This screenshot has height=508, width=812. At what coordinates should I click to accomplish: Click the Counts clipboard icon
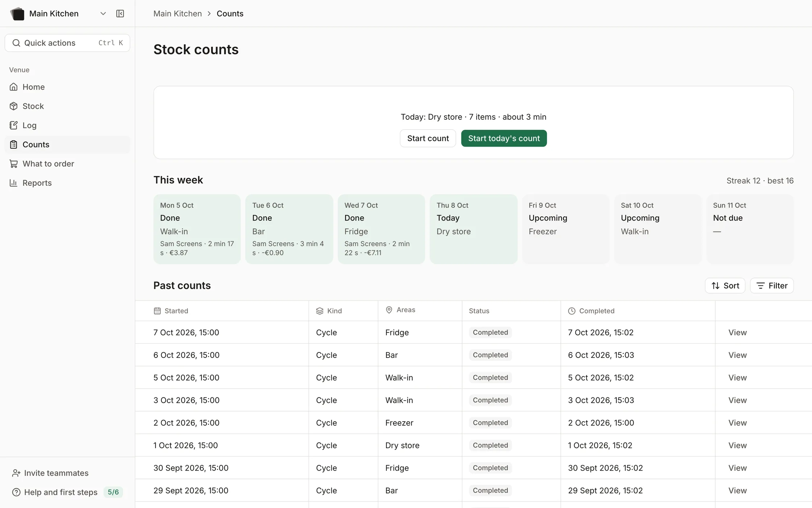pos(13,144)
